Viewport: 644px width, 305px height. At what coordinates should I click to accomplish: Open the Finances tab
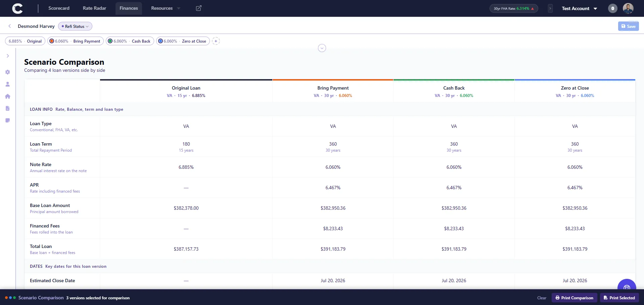point(129,8)
